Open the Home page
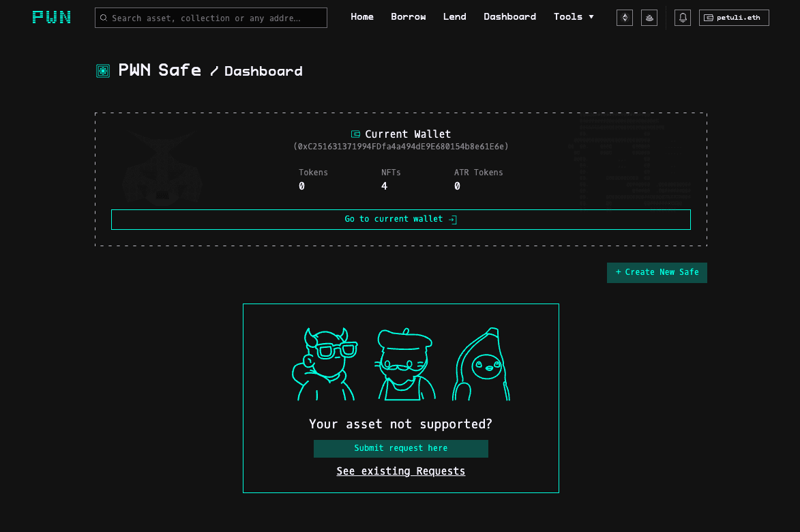The image size is (800, 532). (x=361, y=17)
